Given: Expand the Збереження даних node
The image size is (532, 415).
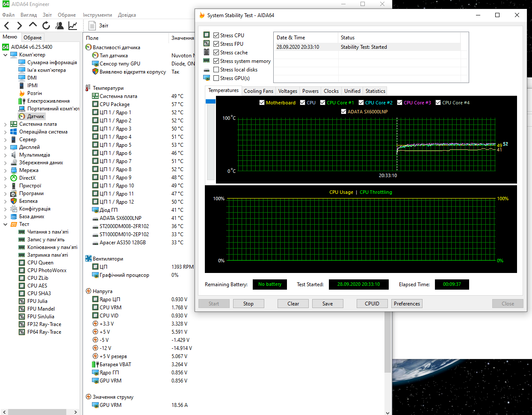Looking at the screenshot, I should coord(5,163).
